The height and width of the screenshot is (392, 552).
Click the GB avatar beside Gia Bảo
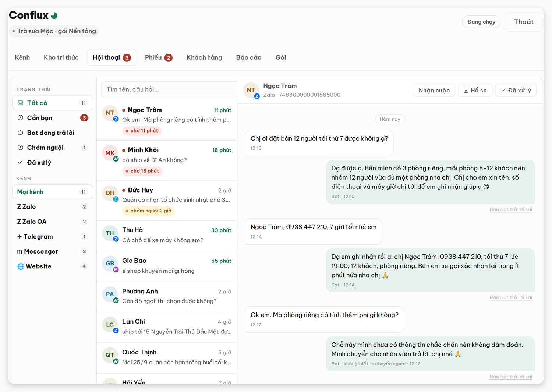pos(110,264)
